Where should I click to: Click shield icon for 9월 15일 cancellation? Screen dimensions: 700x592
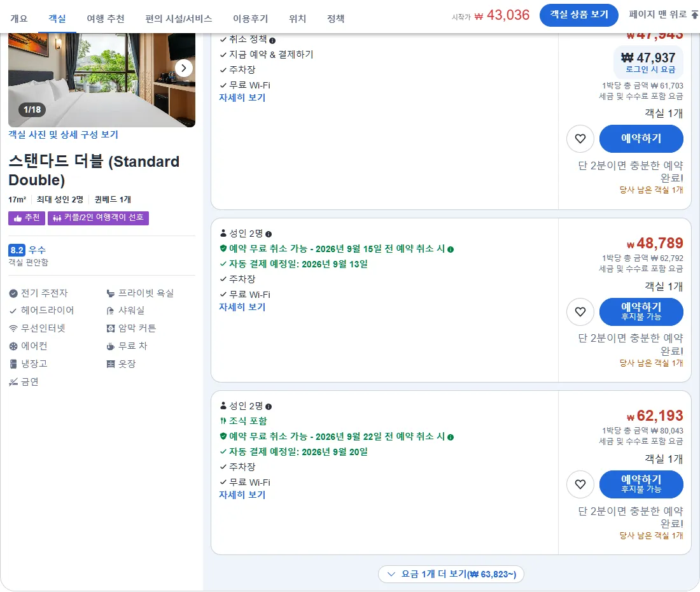pyautogui.click(x=223, y=248)
